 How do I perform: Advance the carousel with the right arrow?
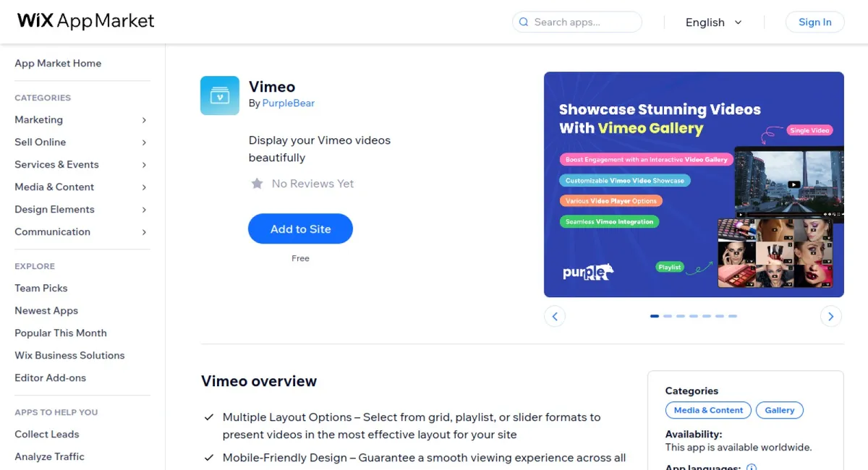[x=830, y=316]
